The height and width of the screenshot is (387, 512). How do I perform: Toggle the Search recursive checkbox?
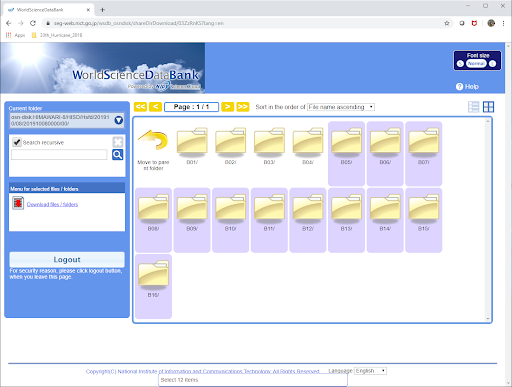point(17,142)
